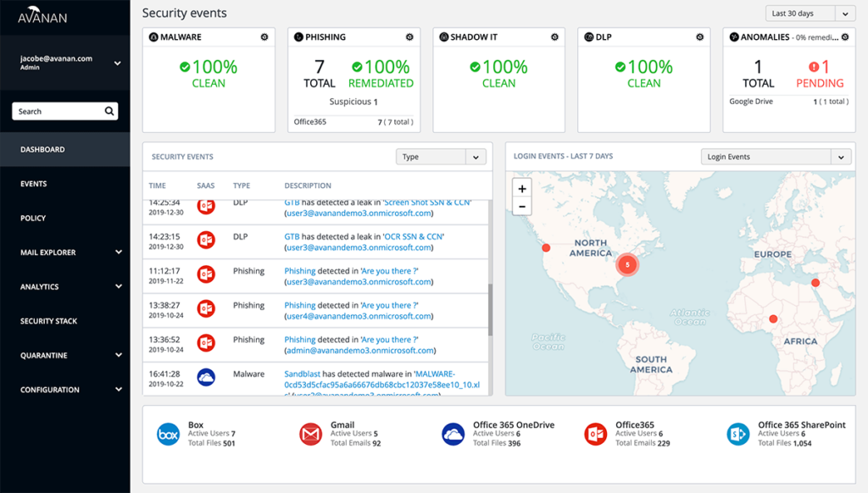Click Office365 icon in 11:12:17 Phishing row
This screenshot has height=493, width=868.
(206, 274)
